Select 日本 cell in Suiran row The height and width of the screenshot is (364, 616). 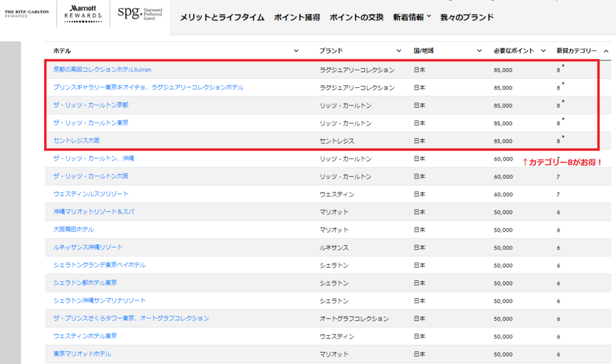(419, 70)
